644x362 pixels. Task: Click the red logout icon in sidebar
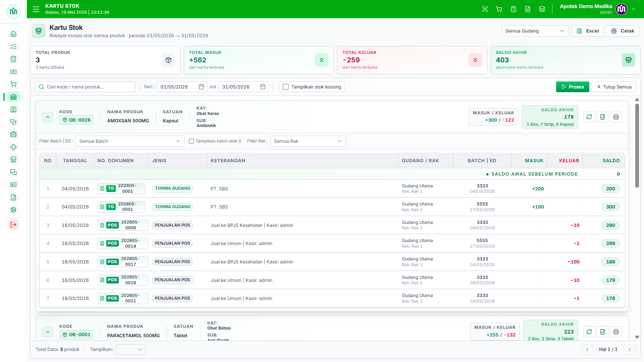coord(13,225)
